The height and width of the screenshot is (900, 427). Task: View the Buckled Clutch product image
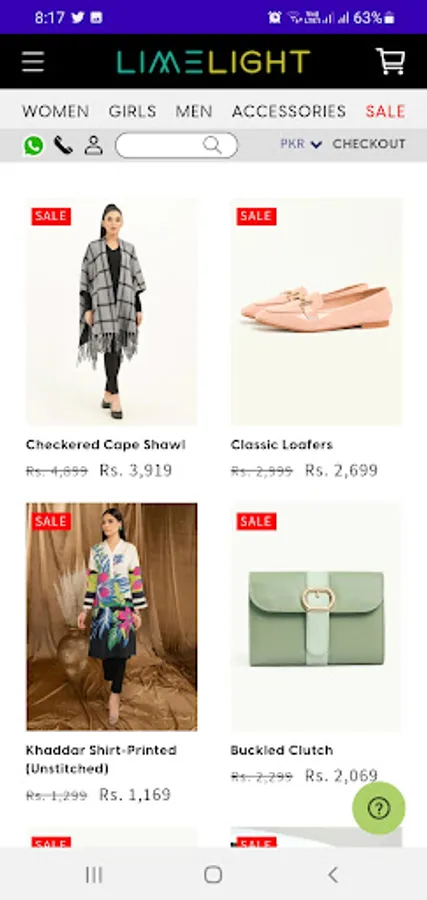pos(317,617)
